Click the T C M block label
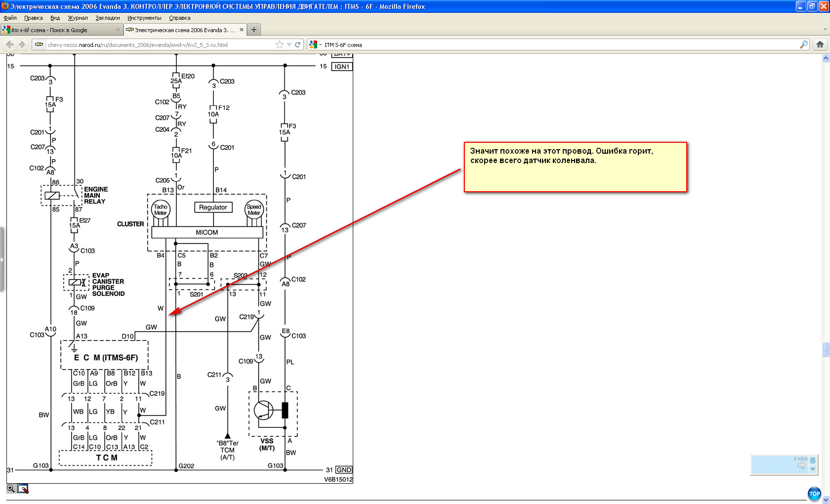The width and height of the screenshot is (830, 504). 107,458
